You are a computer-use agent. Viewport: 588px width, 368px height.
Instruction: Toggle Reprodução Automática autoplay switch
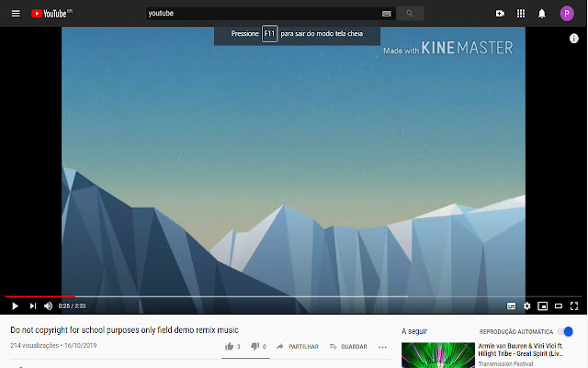[565, 331]
